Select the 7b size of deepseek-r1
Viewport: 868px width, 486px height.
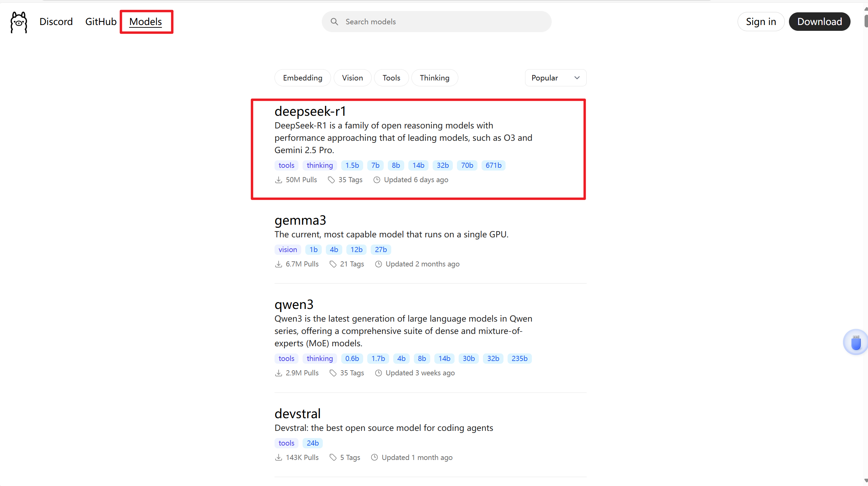click(x=375, y=165)
